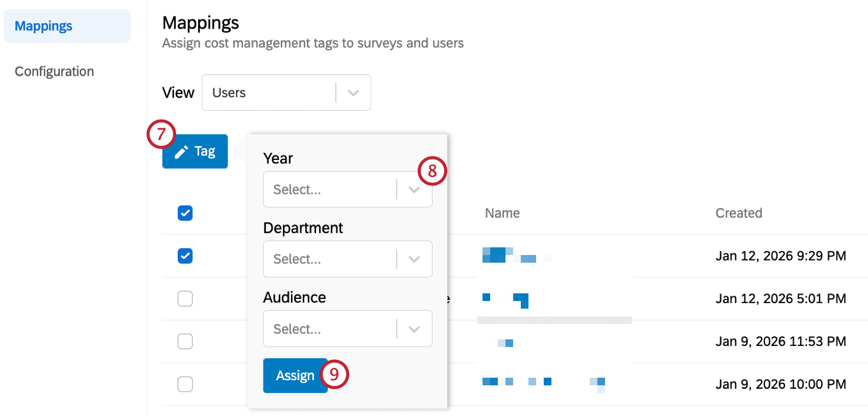
Task: Open the Department select field
Action: click(x=329, y=259)
